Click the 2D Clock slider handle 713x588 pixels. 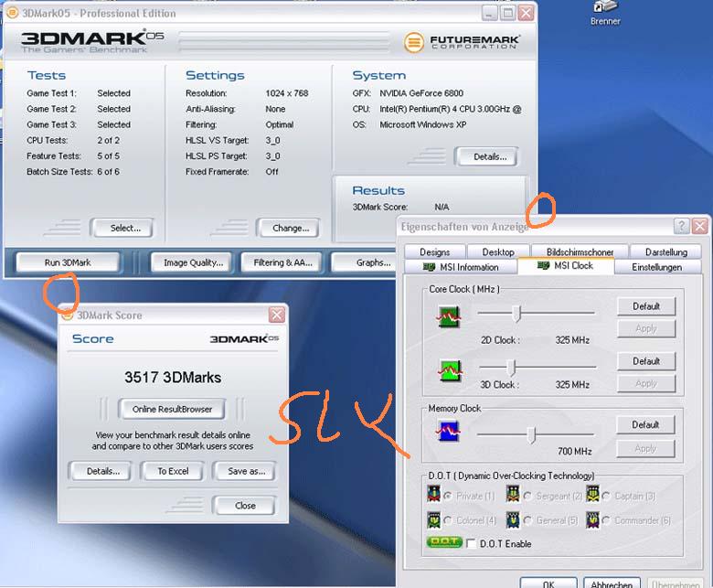click(516, 313)
